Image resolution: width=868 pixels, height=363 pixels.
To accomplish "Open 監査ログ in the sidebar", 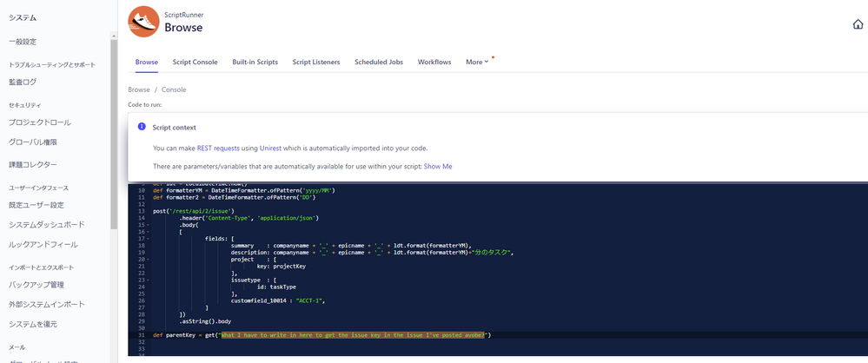I will click(23, 82).
